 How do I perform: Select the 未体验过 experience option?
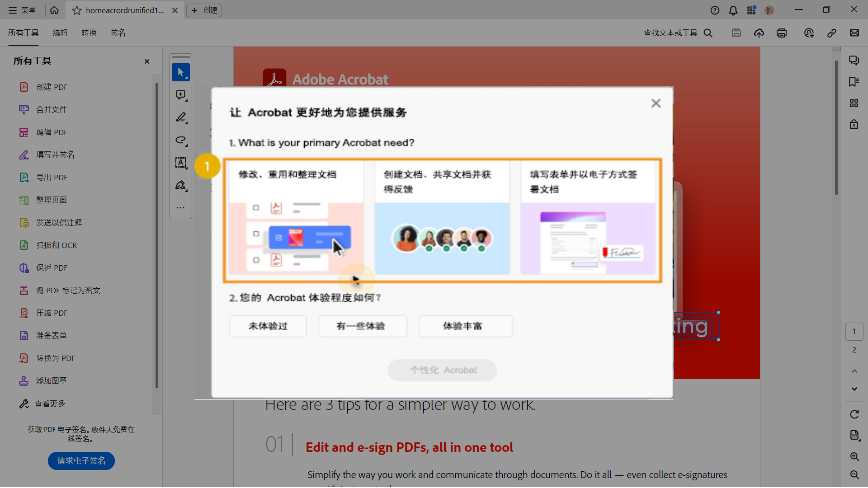point(267,326)
